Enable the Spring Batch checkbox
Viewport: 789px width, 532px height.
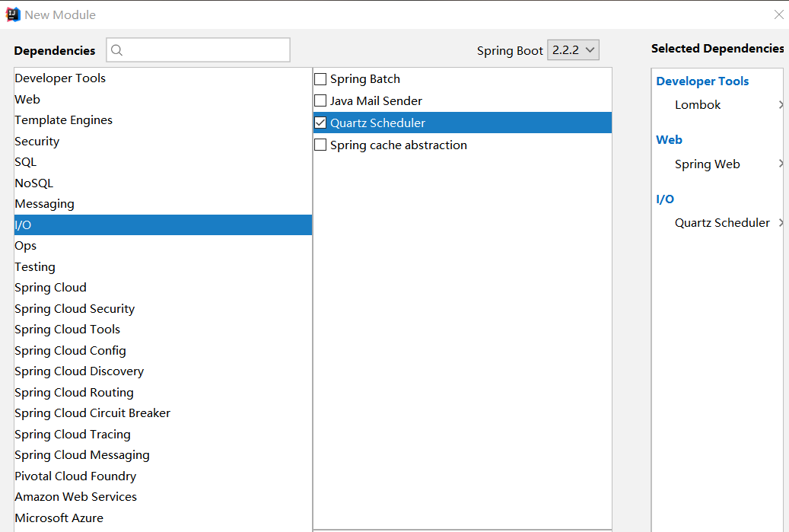pos(320,79)
